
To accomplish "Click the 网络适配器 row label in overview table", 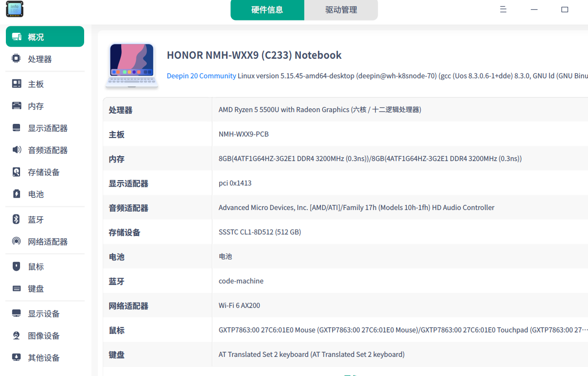I will (x=128, y=306).
